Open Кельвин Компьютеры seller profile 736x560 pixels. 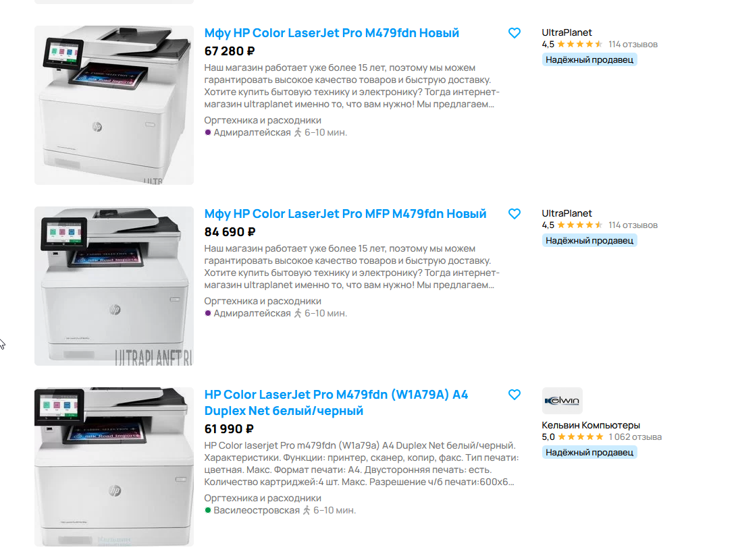point(591,425)
